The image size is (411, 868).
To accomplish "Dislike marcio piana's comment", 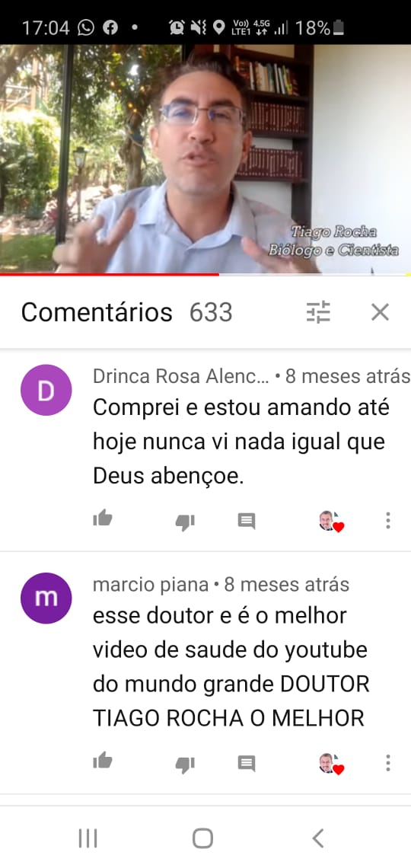I will click(x=185, y=764).
